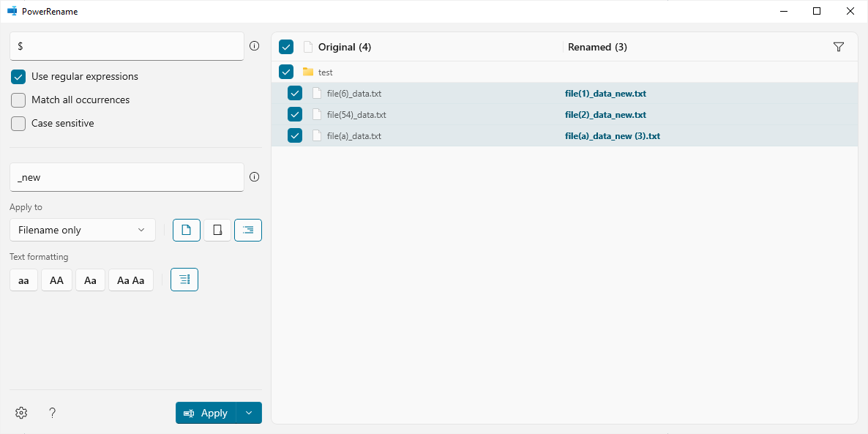Toggle the Include folders filter icon

pos(217,230)
